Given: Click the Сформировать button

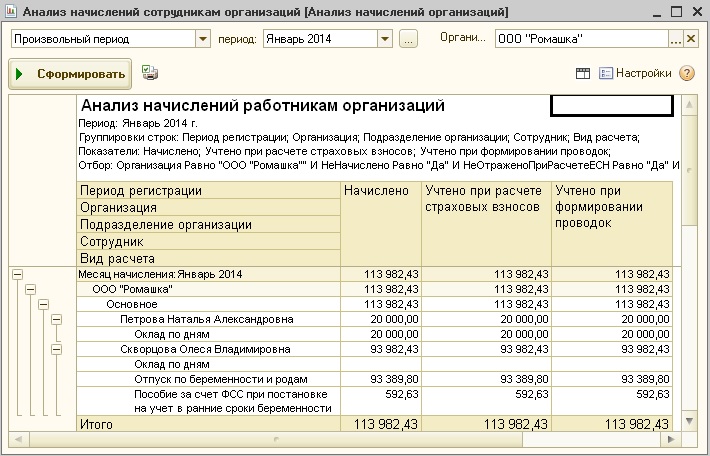Looking at the screenshot, I should [70, 74].
